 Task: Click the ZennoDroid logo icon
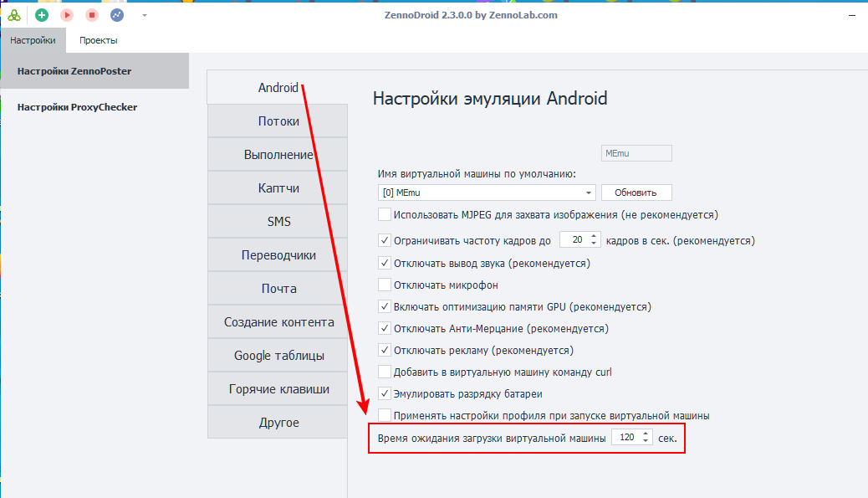[x=14, y=16]
